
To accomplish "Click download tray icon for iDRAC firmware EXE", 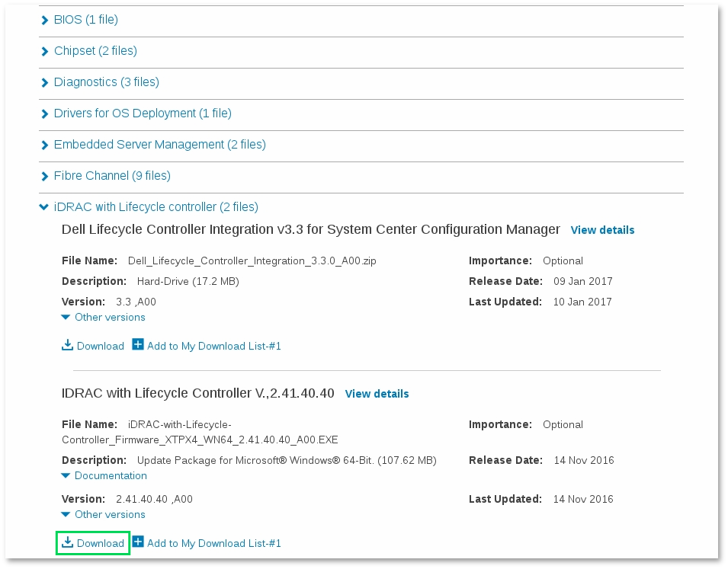I will [67, 542].
